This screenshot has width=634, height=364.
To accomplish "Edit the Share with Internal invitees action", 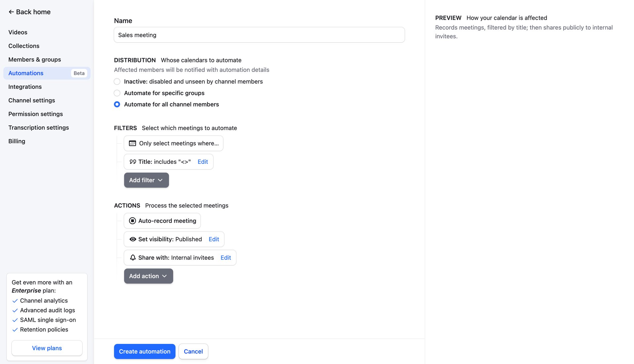I will click(226, 258).
